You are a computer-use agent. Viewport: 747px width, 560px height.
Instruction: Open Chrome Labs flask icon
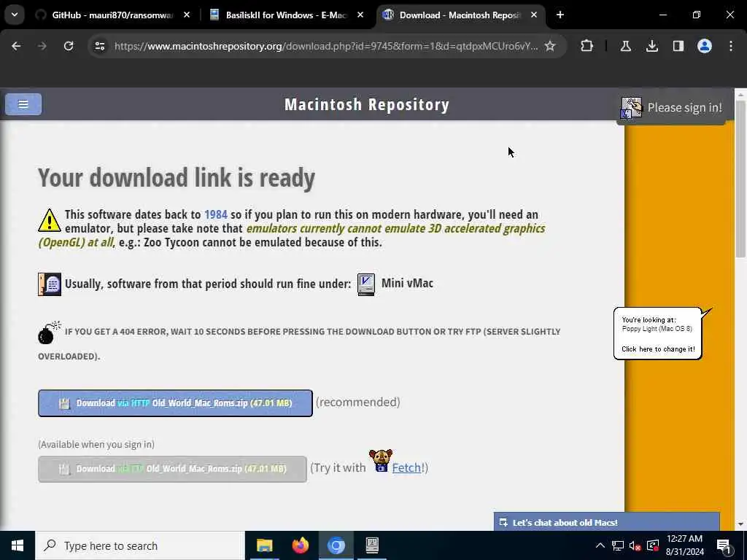[625, 46]
